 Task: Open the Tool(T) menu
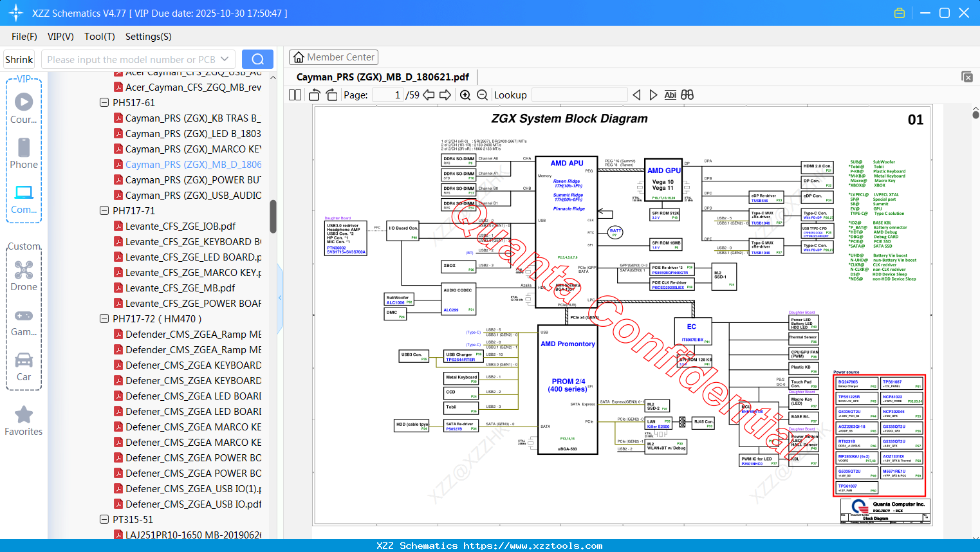click(100, 37)
